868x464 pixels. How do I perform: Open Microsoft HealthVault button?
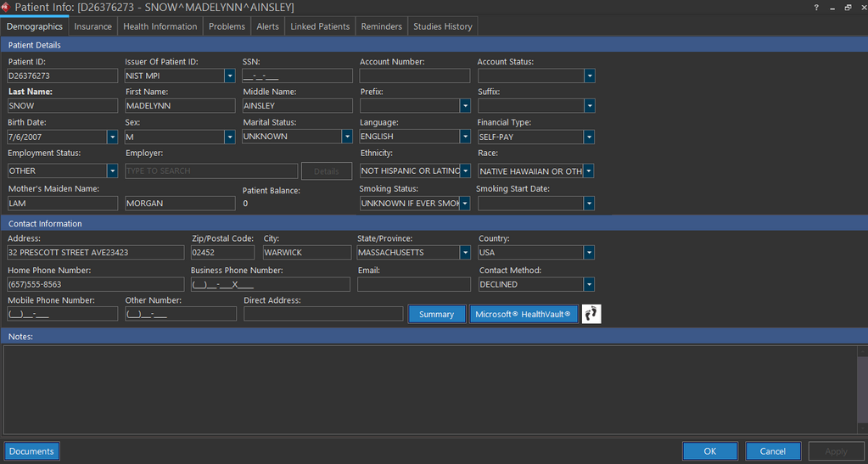(x=524, y=314)
